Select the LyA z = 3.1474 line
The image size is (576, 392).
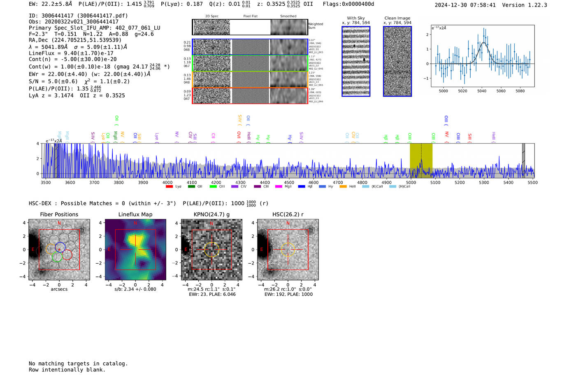77,95
